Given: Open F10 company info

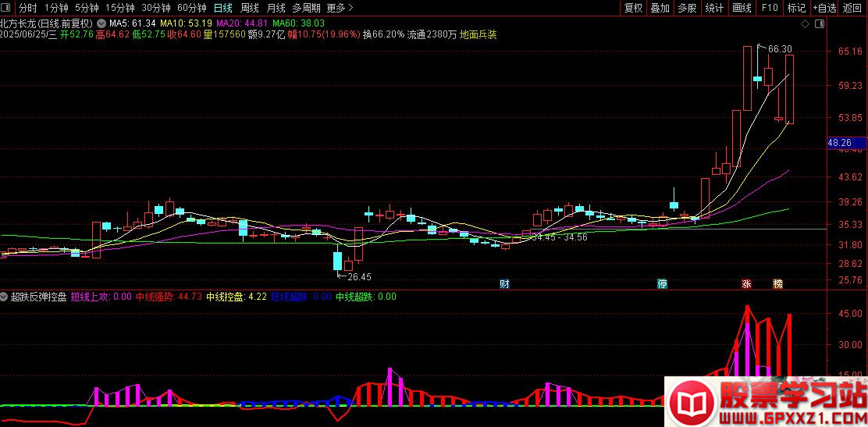Looking at the screenshot, I should (770, 8).
